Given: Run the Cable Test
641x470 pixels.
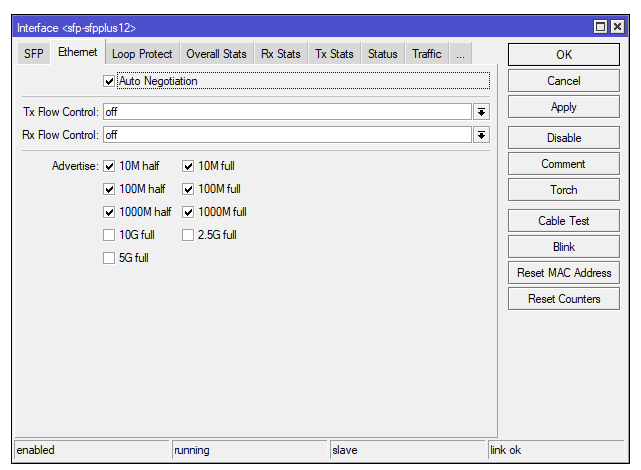Looking at the screenshot, I should (564, 221).
